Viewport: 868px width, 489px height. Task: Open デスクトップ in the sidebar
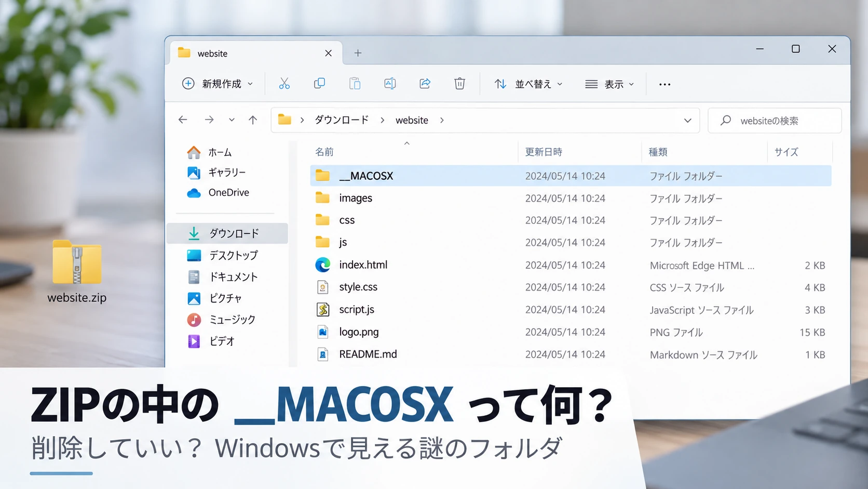(x=222, y=255)
